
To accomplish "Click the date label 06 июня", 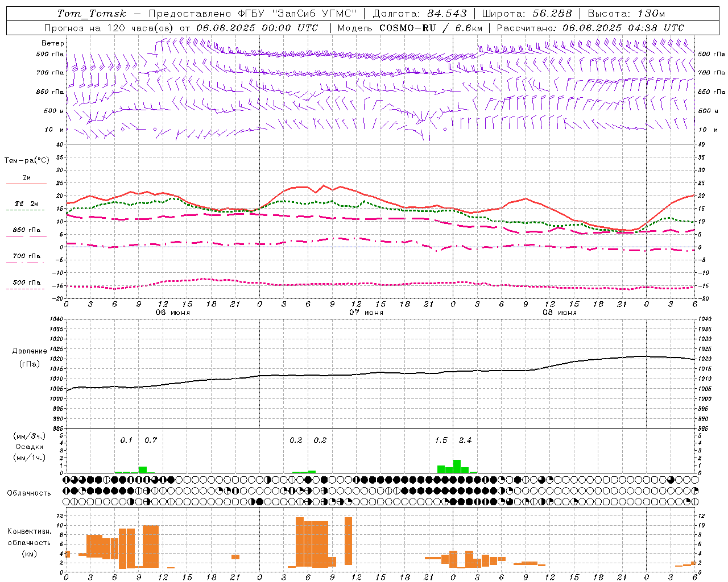I will tap(173, 313).
